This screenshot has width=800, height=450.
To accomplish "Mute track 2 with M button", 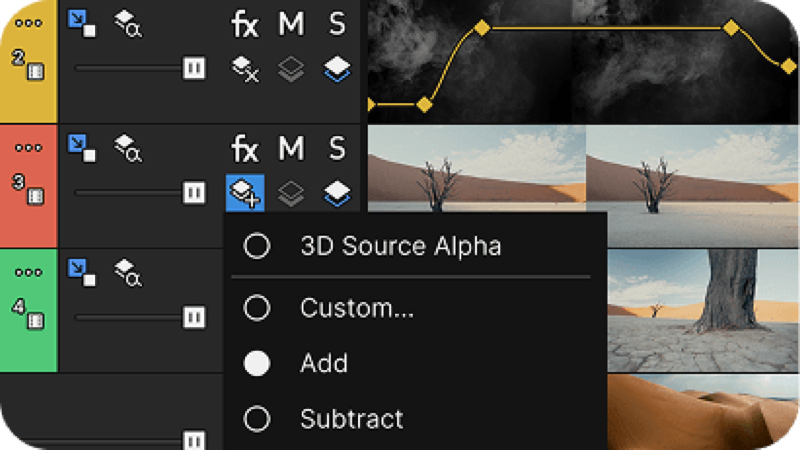I will tap(291, 24).
